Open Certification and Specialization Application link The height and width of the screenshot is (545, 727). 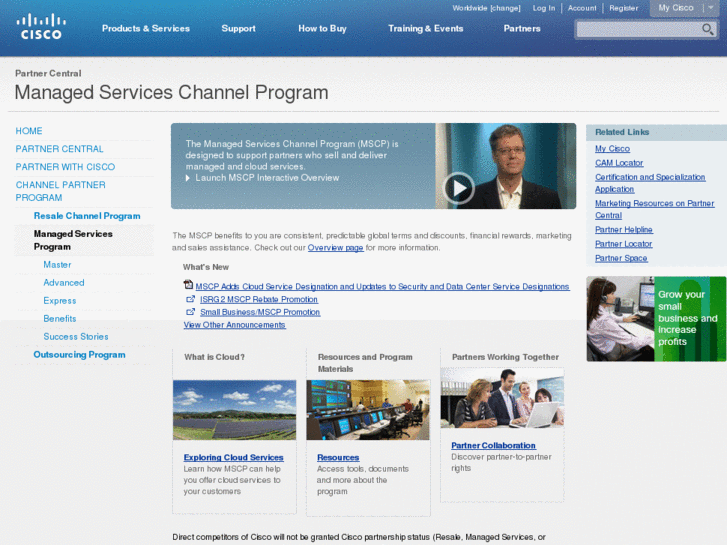tap(650, 183)
